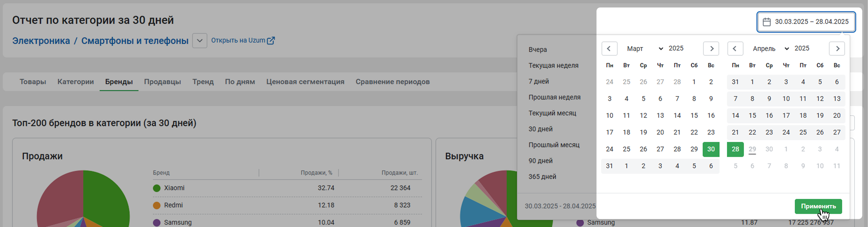This screenshot has height=227, width=868.
Task: Click the calendar icon in date field
Action: point(767,22)
